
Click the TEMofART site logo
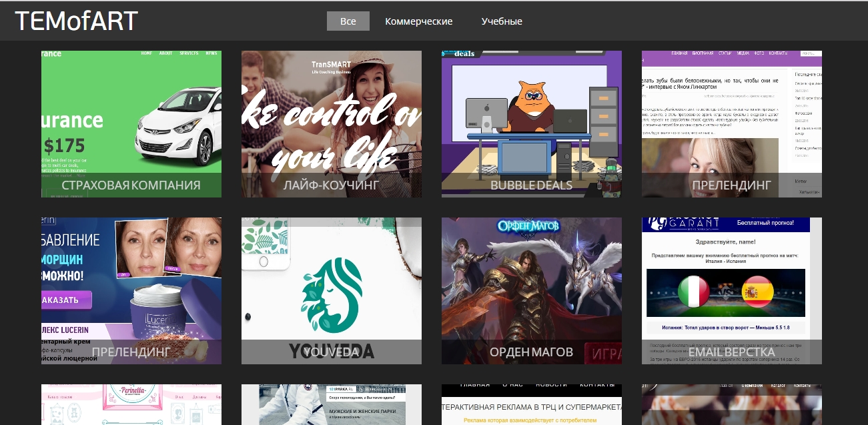(76, 21)
